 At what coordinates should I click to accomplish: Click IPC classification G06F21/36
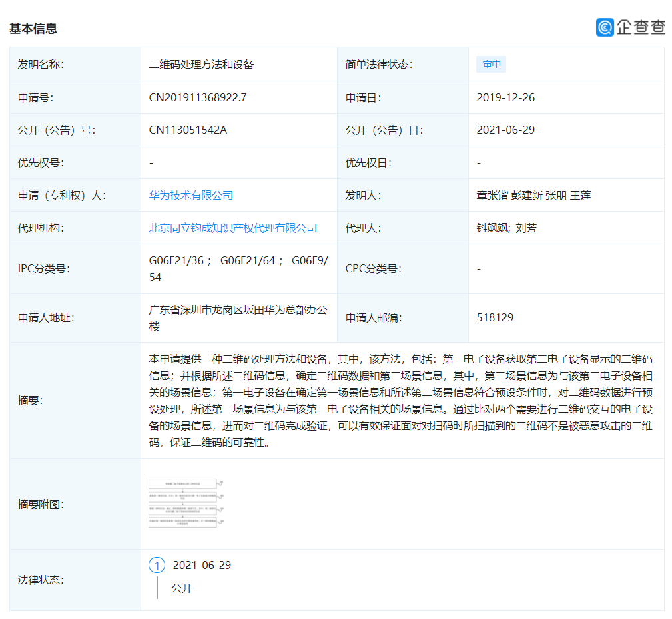pos(176,260)
